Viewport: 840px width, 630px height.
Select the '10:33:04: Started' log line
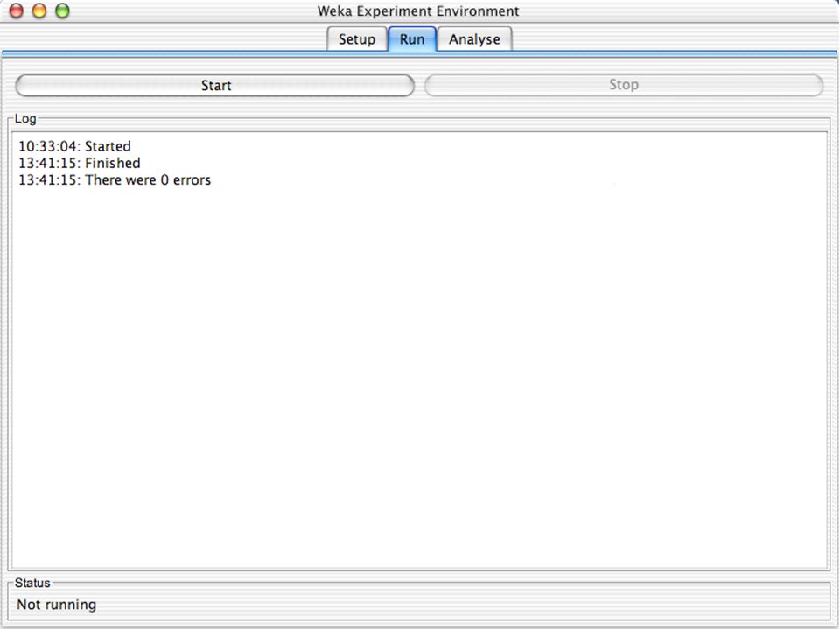74,146
